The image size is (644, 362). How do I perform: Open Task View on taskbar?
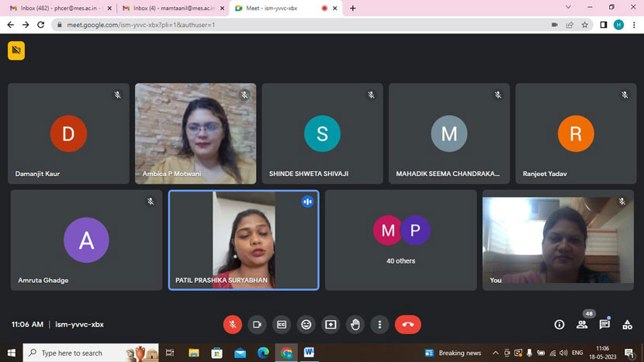pos(170,353)
